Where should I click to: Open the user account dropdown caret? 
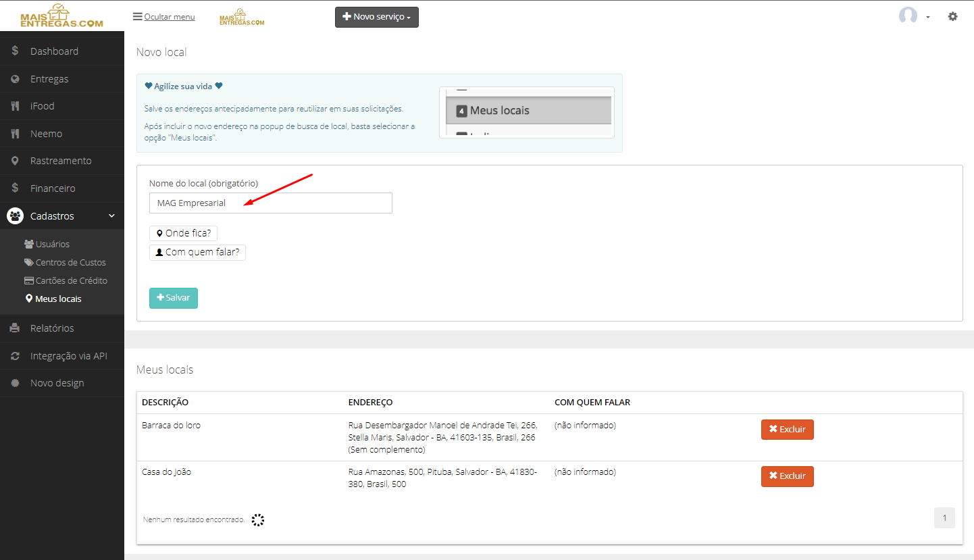pyautogui.click(x=928, y=17)
